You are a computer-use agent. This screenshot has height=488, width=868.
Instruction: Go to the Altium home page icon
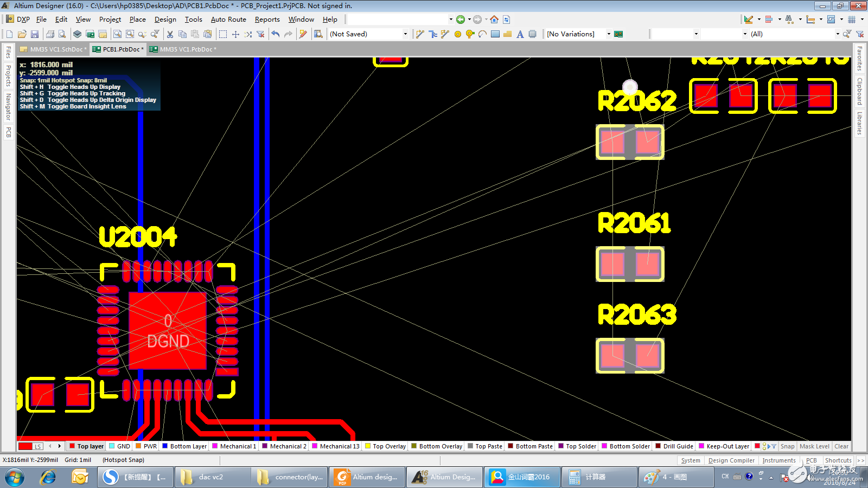(x=494, y=20)
